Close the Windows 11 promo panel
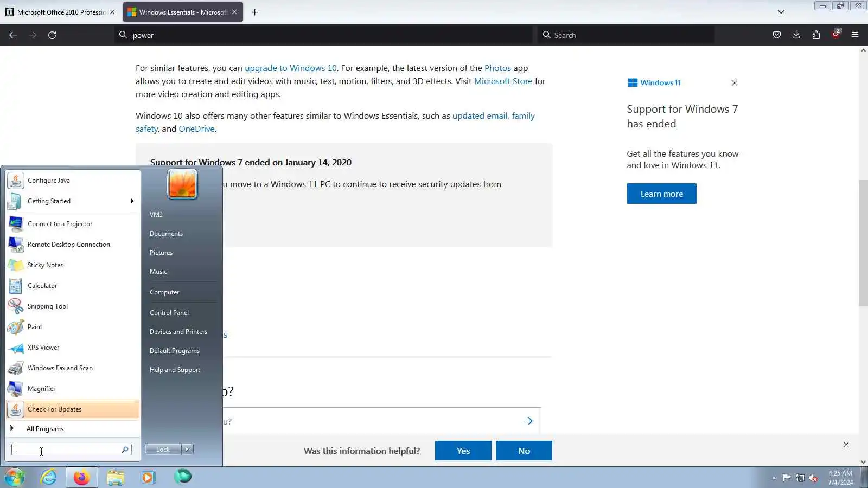The image size is (868, 488). coord(735,83)
